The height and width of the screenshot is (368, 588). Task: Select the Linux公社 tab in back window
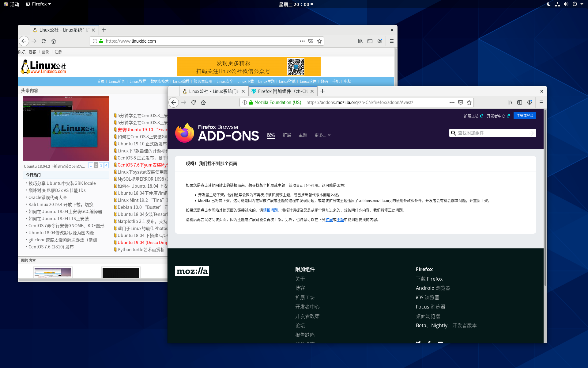click(64, 30)
